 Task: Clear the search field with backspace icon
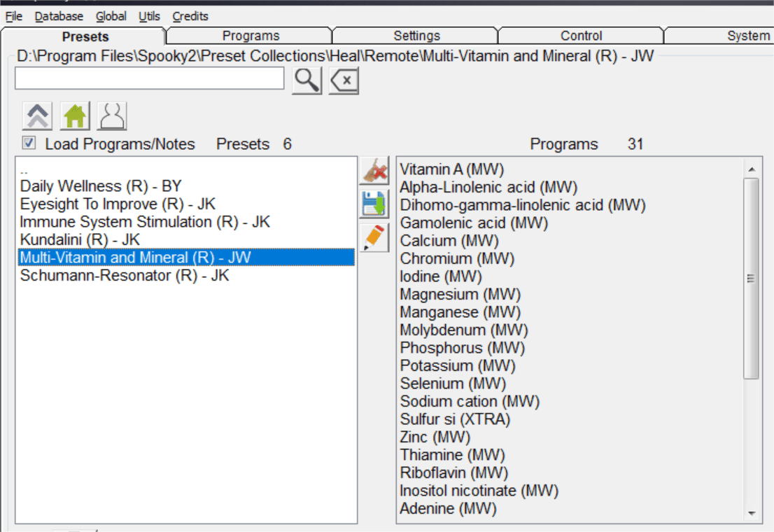point(344,80)
